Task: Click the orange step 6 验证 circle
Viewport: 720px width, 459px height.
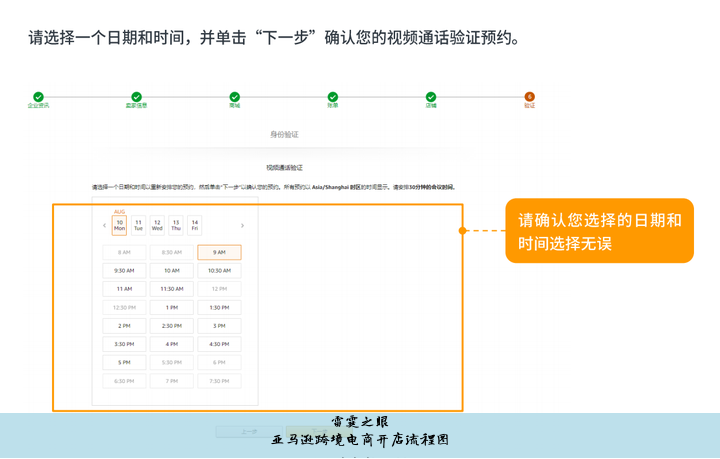Action: click(529, 97)
